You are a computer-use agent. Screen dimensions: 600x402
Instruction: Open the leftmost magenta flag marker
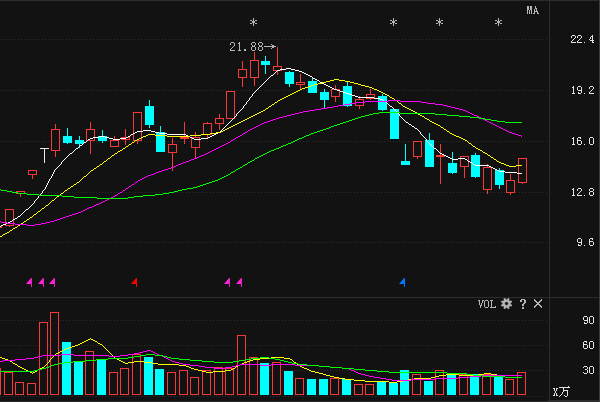click(29, 283)
